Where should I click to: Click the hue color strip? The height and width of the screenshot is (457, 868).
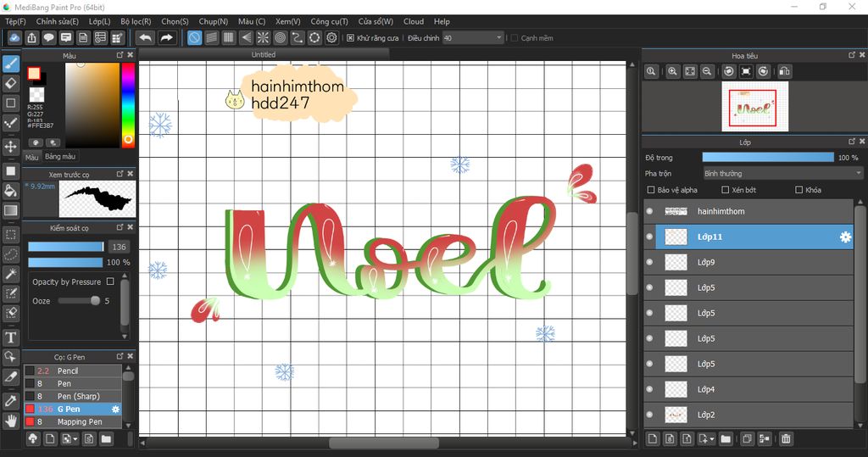(x=128, y=104)
